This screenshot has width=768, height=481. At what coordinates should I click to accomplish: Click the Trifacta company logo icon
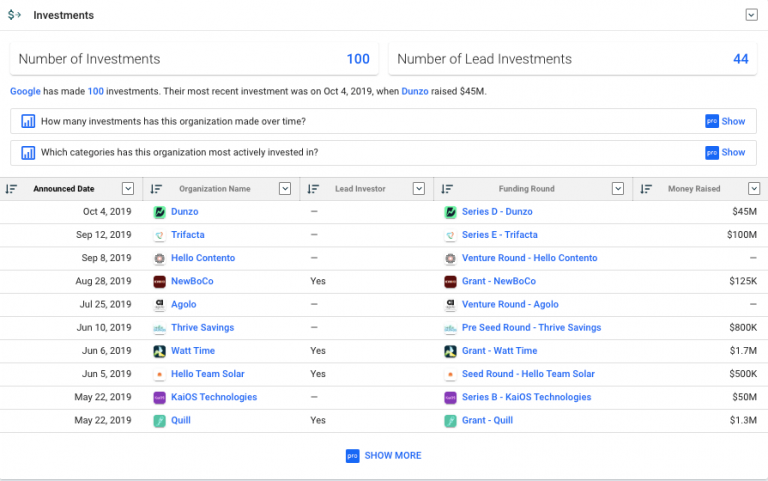point(159,235)
